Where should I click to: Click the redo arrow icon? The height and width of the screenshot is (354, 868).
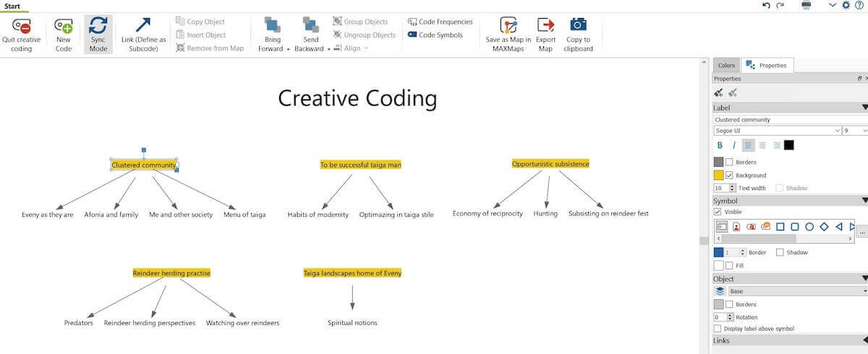pos(780,5)
